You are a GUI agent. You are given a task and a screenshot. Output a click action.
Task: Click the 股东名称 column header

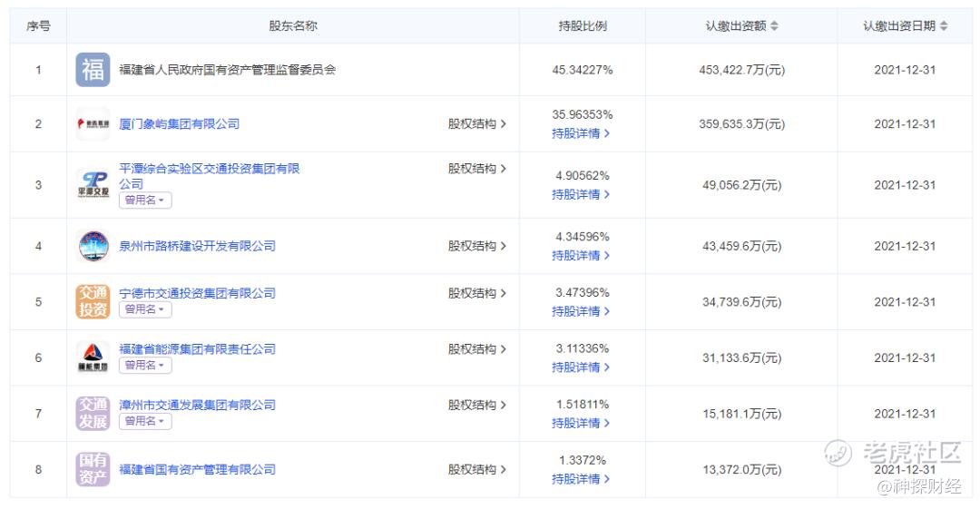(x=292, y=25)
